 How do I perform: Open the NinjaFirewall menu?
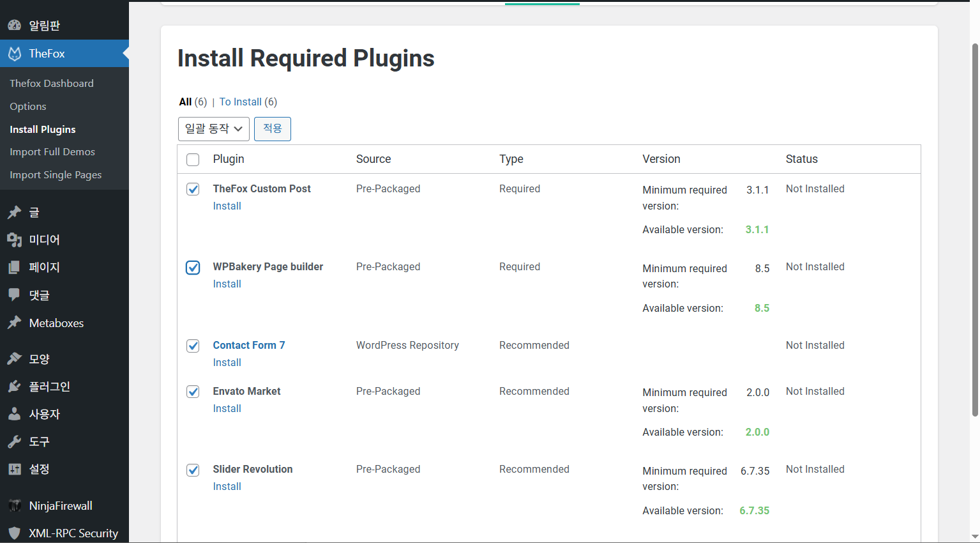pyautogui.click(x=64, y=505)
